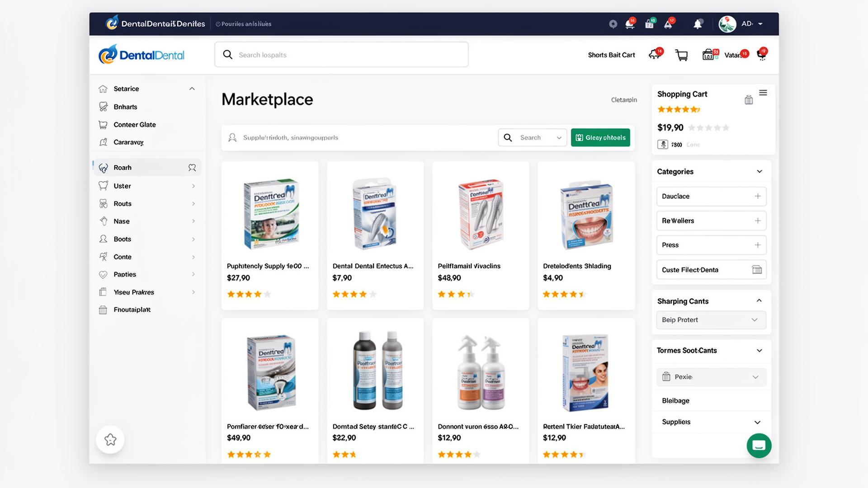Image resolution: width=868 pixels, height=488 pixels.
Task: Click the star favorites floating button
Action: pyautogui.click(x=110, y=439)
